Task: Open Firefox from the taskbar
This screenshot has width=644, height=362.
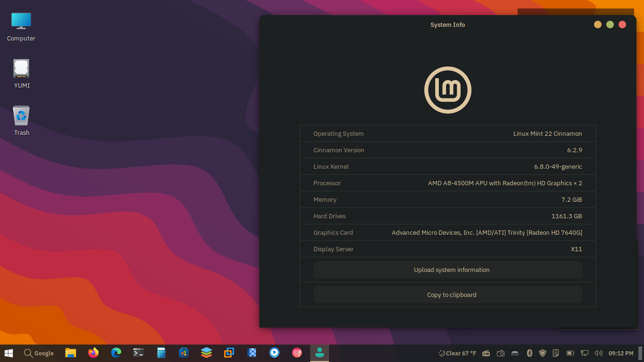Action: [93, 353]
